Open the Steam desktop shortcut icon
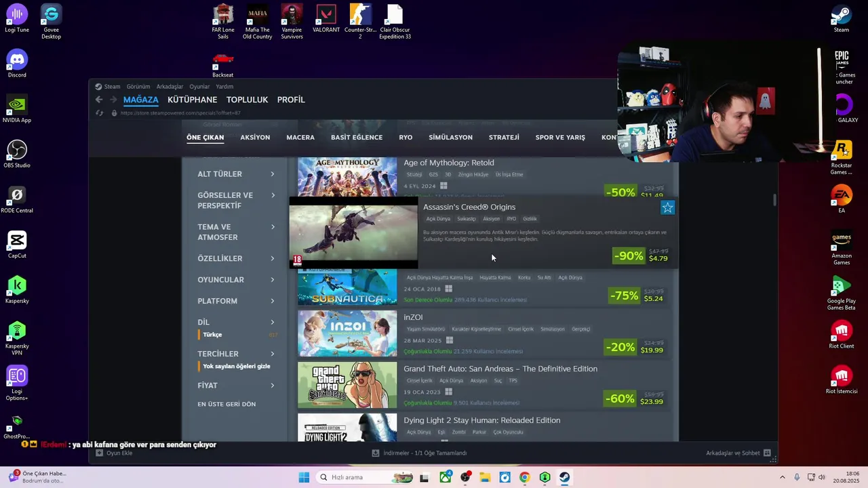The image size is (868, 488). click(x=842, y=18)
